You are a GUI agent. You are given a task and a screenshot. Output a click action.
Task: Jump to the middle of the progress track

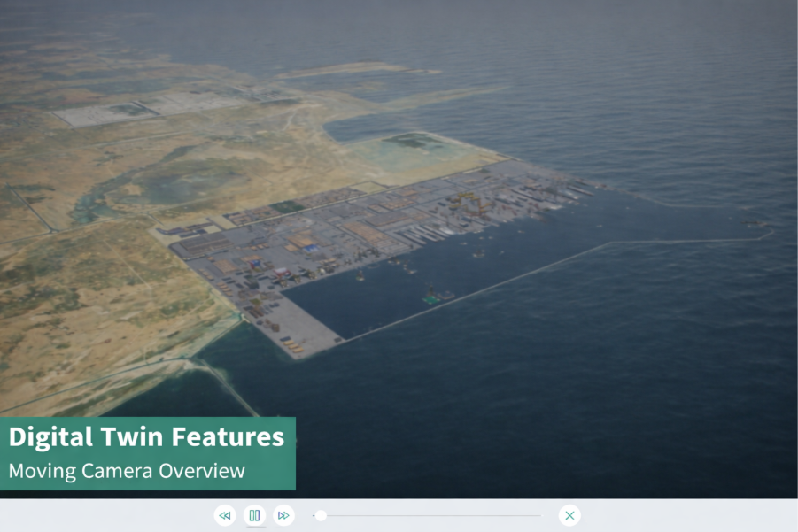428,515
